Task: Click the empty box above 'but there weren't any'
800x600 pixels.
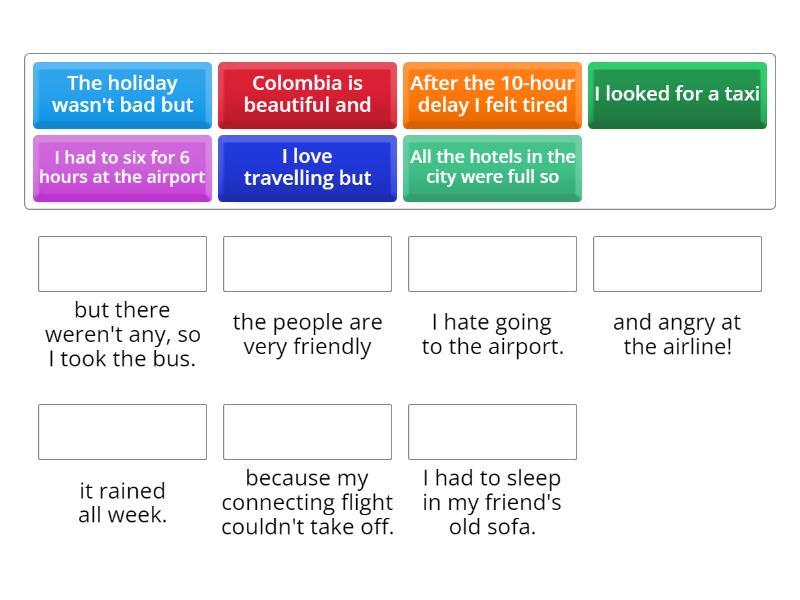Action: (x=122, y=264)
